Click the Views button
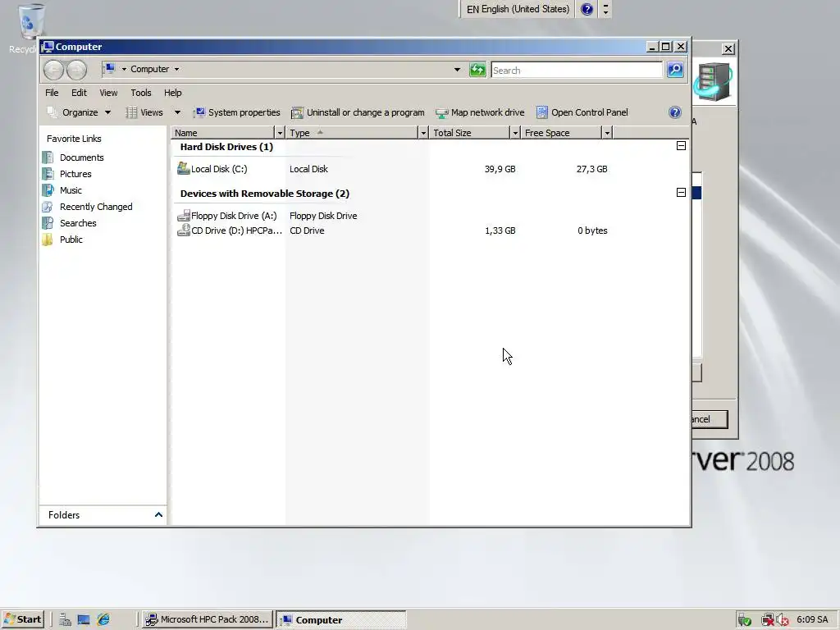The image size is (840, 630). click(144, 112)
